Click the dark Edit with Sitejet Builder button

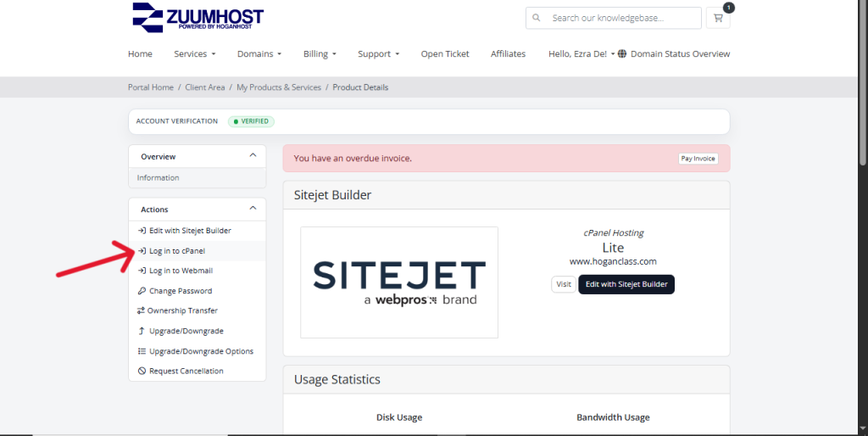(x=626, y=284)
